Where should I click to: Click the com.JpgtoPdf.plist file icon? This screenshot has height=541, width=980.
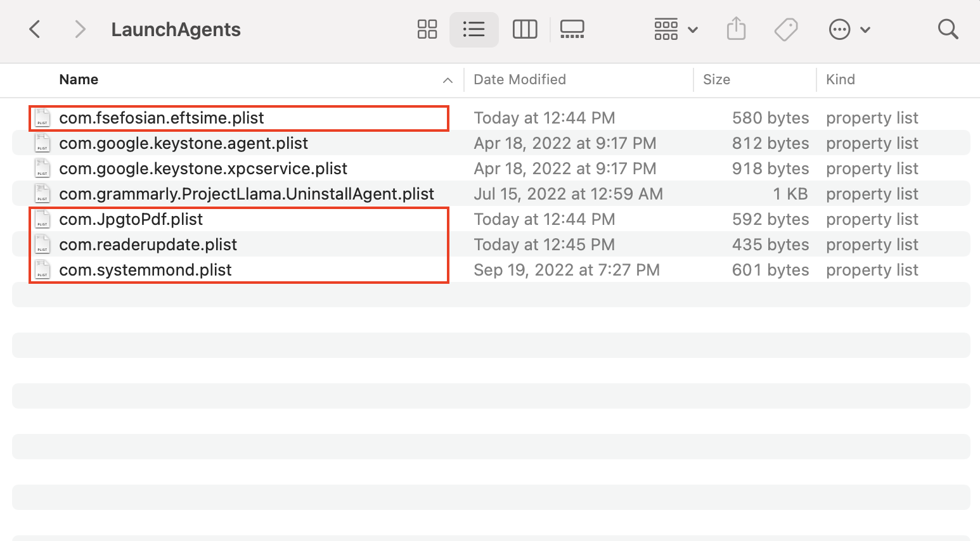click(x=42, y=219)
